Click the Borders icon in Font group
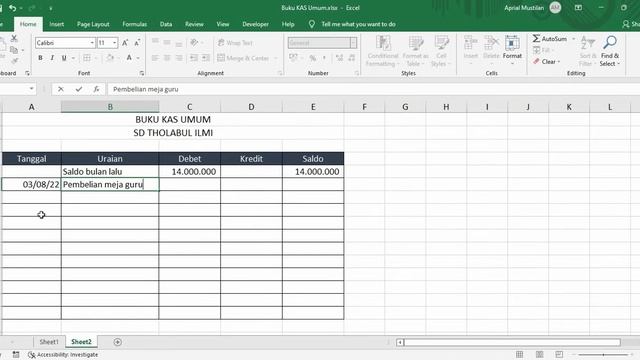 [87, 58]
